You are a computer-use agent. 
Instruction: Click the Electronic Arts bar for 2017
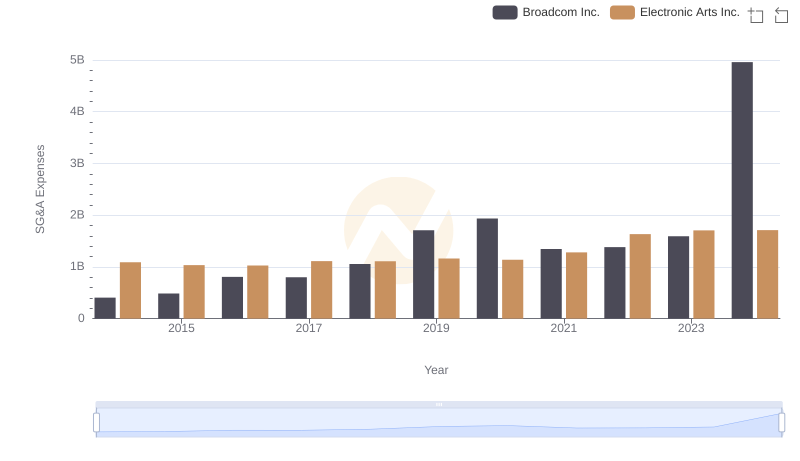pyautogui.click(x=321, y=290)
